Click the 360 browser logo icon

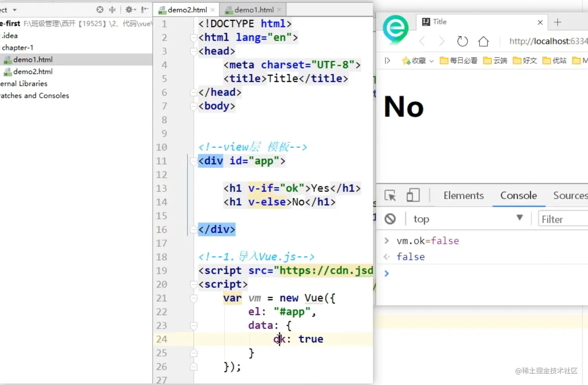pyautogui.click(x=395, y=30)
